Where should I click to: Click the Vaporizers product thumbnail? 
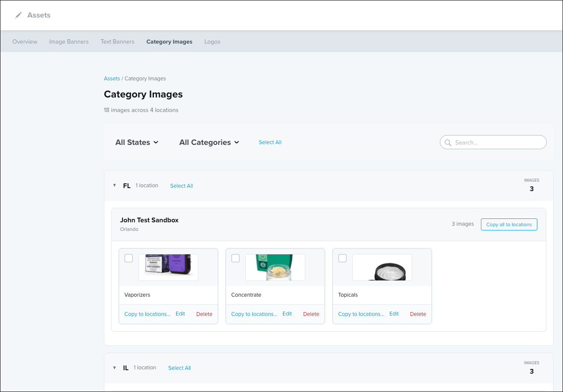(x=168, y=267)
